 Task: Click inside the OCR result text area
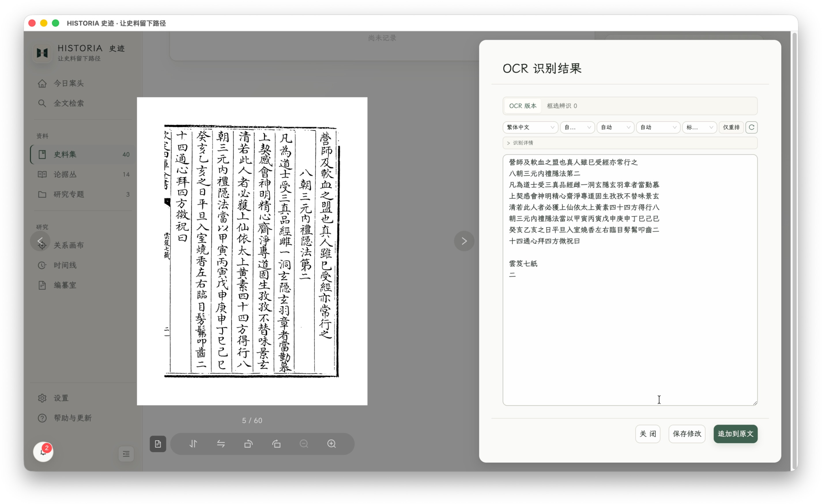click(630, 280)
